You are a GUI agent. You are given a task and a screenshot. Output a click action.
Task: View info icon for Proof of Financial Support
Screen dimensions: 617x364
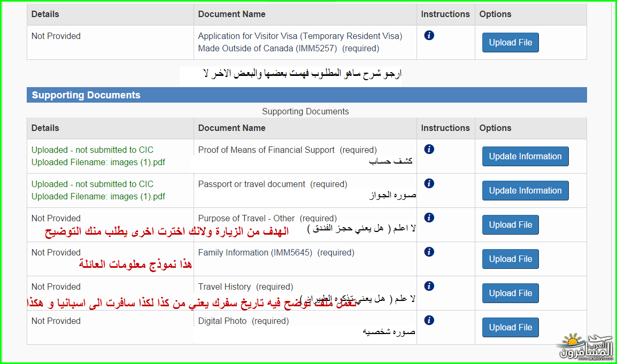point(429,149)
